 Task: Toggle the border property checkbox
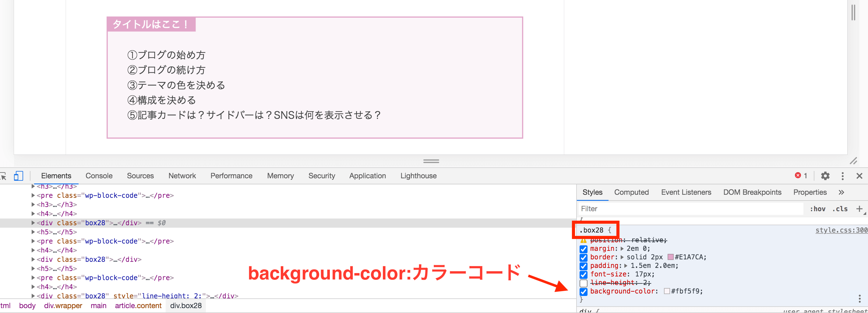click(x=584, y=257)
